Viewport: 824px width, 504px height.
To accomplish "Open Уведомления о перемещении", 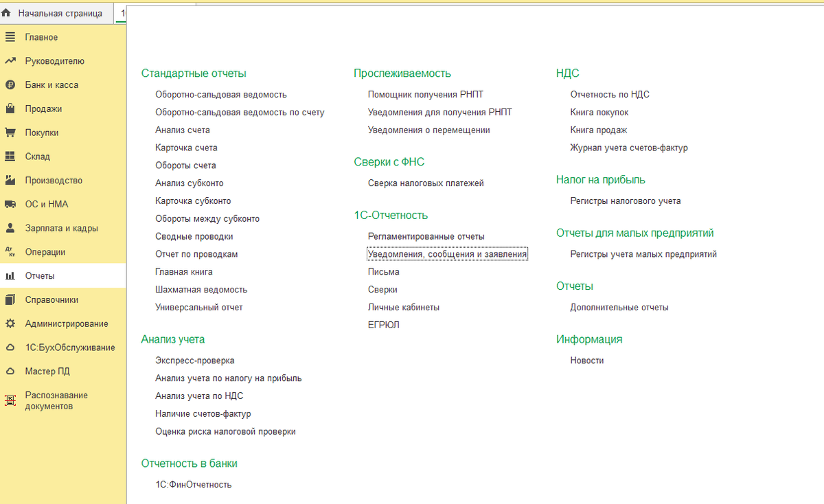I will 429,130.
